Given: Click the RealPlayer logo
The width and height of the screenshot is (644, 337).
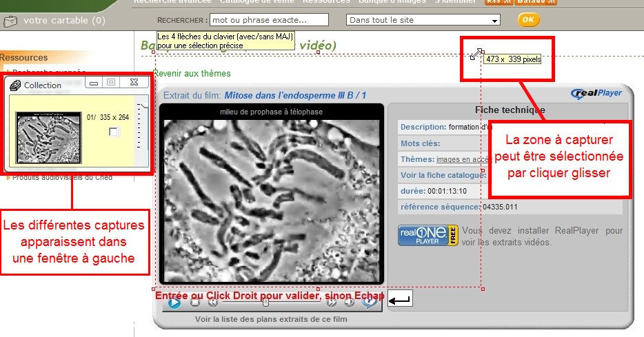Looking at the screenshot, I should tap(597, 94).
